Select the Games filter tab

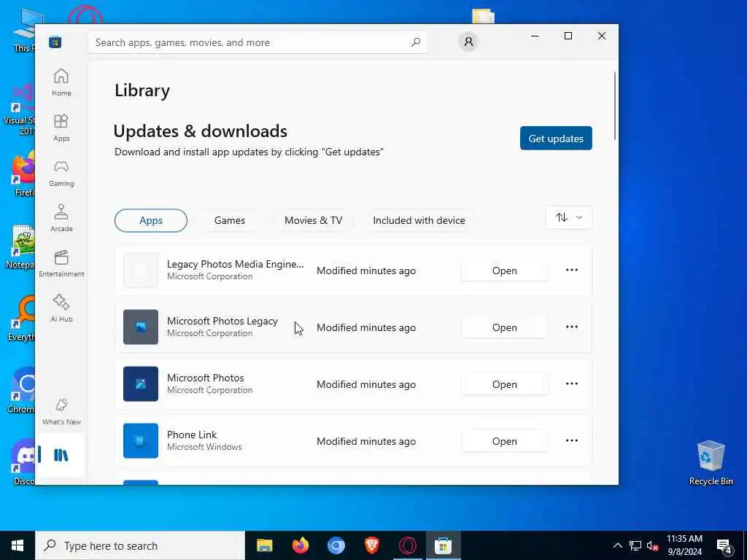click(230, 220)
